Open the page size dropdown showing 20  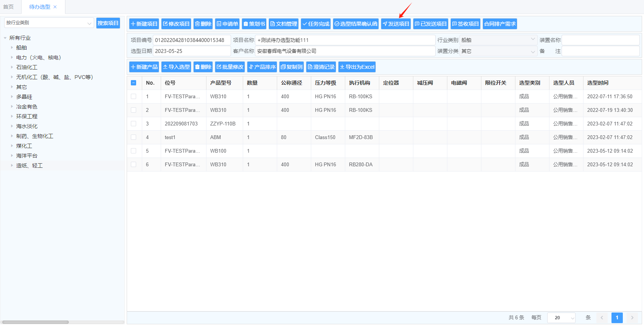click(x=562, y=318)
